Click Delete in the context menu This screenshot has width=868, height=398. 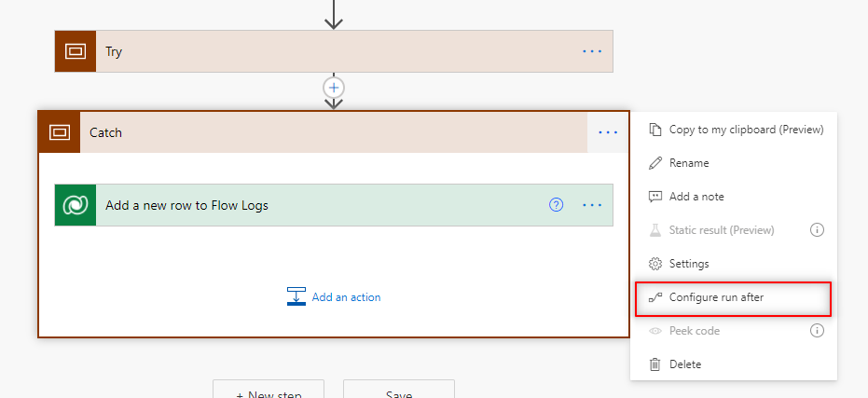click(x=684, y=364)
